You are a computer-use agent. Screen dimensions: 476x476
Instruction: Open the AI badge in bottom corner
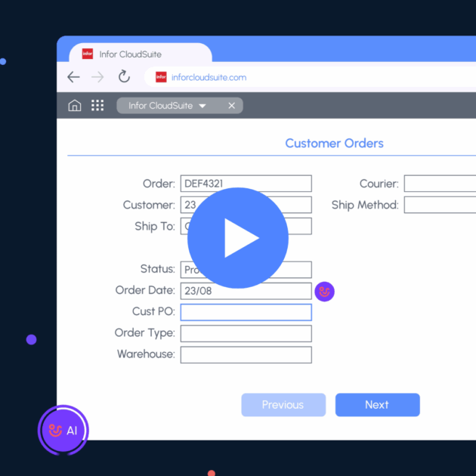pos(63,431)
